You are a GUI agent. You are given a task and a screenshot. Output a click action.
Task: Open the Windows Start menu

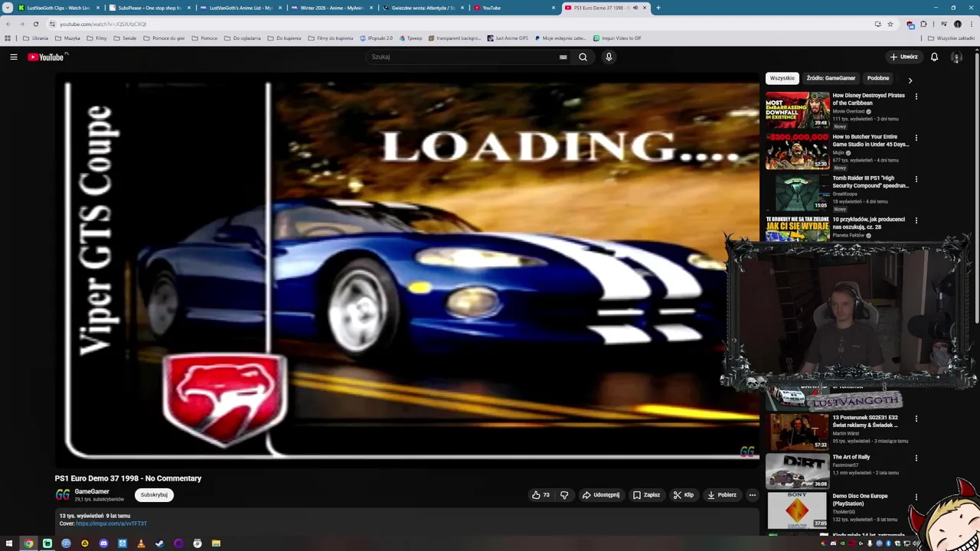(x=9, y=543)
